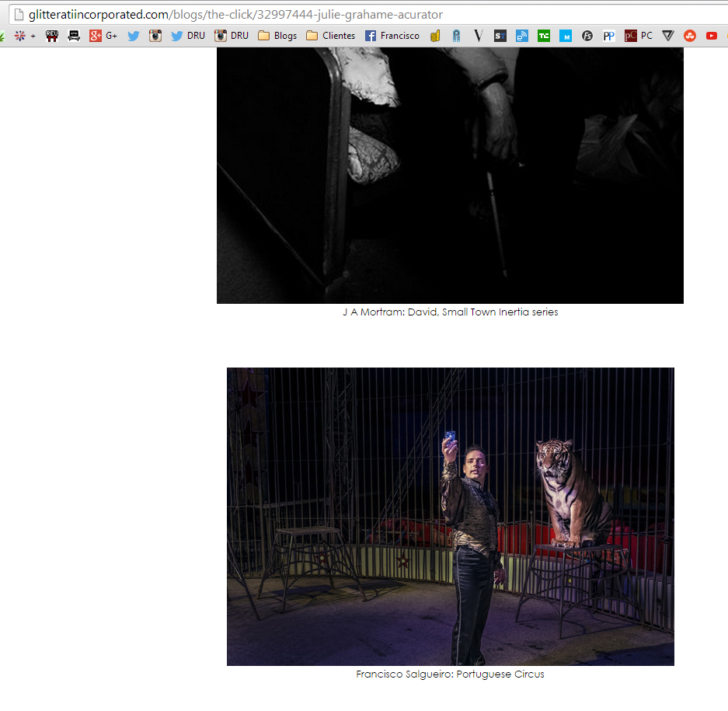Click the address bar URL field
728x711 pixels.
(311, 15)
